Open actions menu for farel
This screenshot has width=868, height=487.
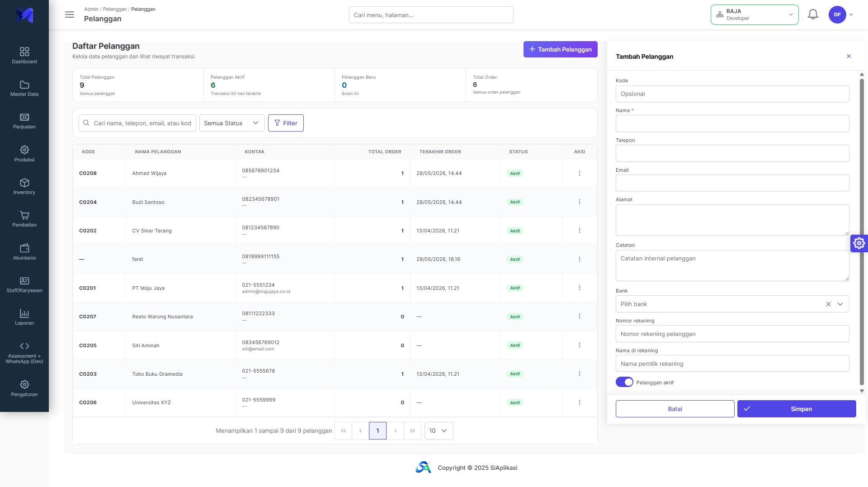(579, 259)
